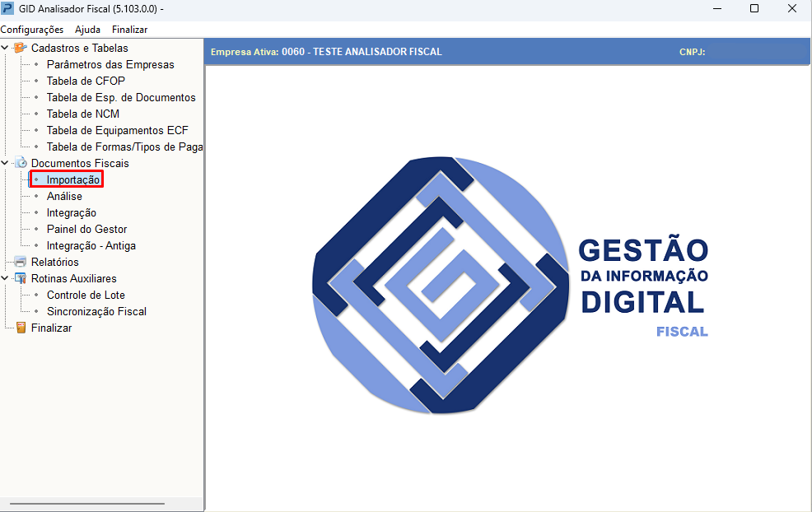
Task: Open the Análise item
Action: (x=64, y=196)
